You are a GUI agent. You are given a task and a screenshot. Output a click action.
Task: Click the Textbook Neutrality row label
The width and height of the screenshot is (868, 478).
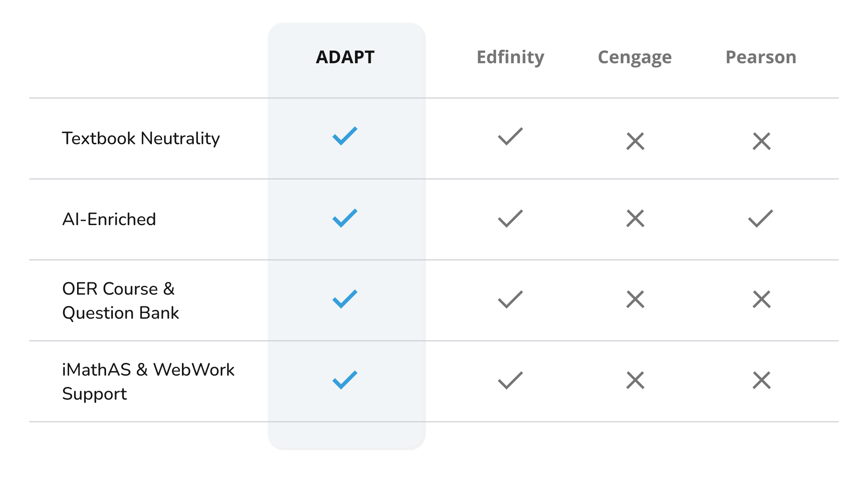click(x=141, y=138)
